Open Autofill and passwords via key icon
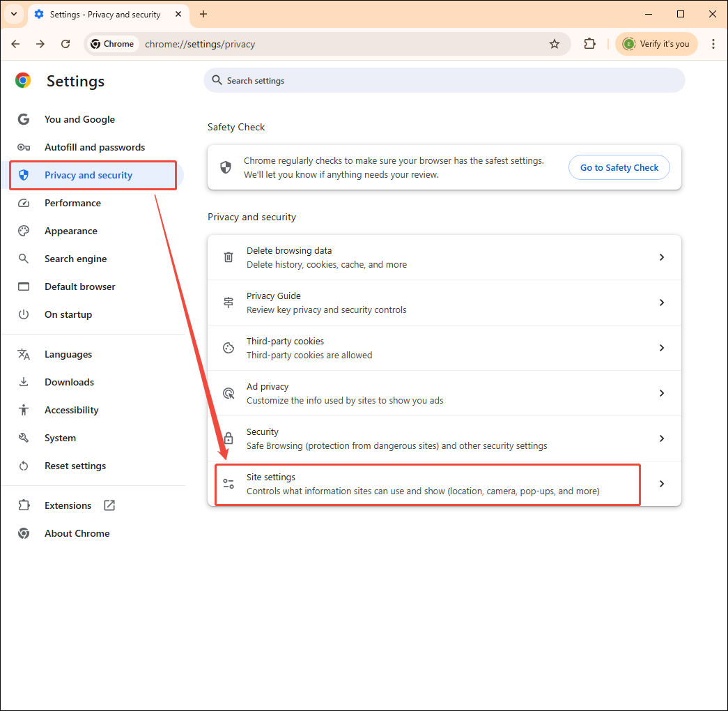 [23, 147]
